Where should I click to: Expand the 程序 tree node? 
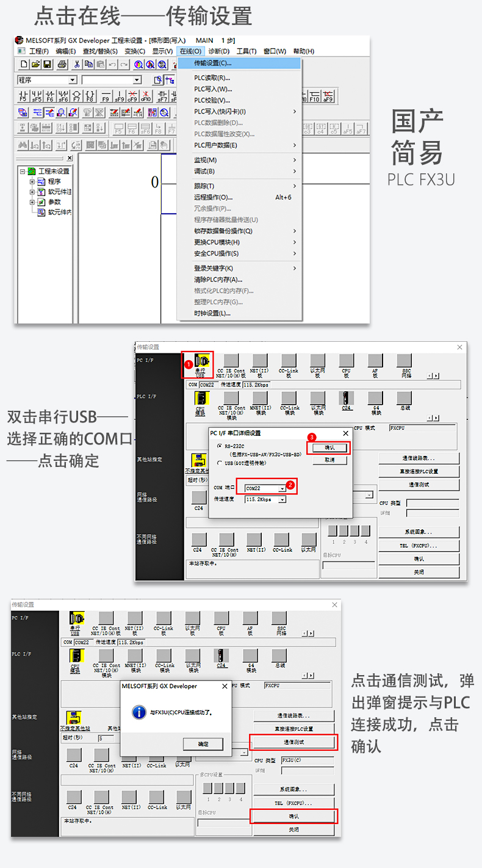click(32, 181)
